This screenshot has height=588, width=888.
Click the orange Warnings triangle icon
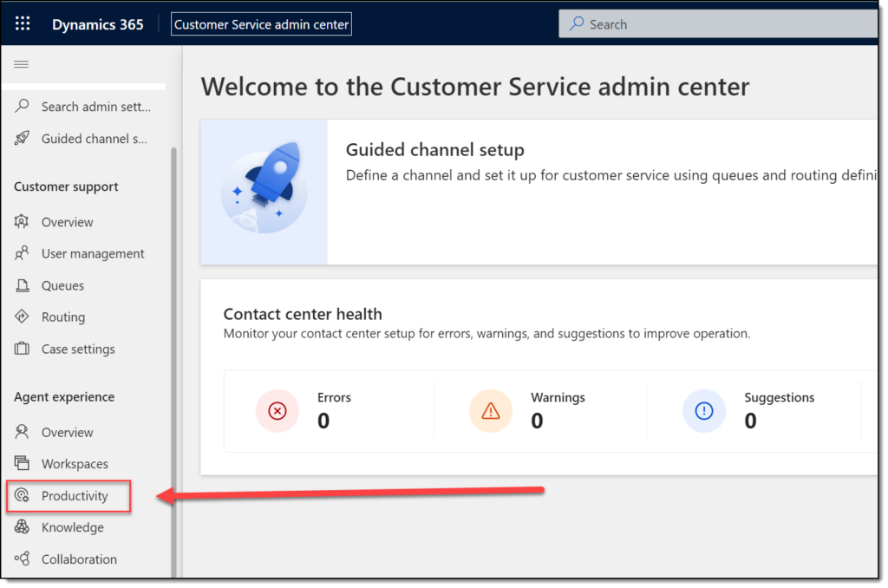tap(491, 411)
